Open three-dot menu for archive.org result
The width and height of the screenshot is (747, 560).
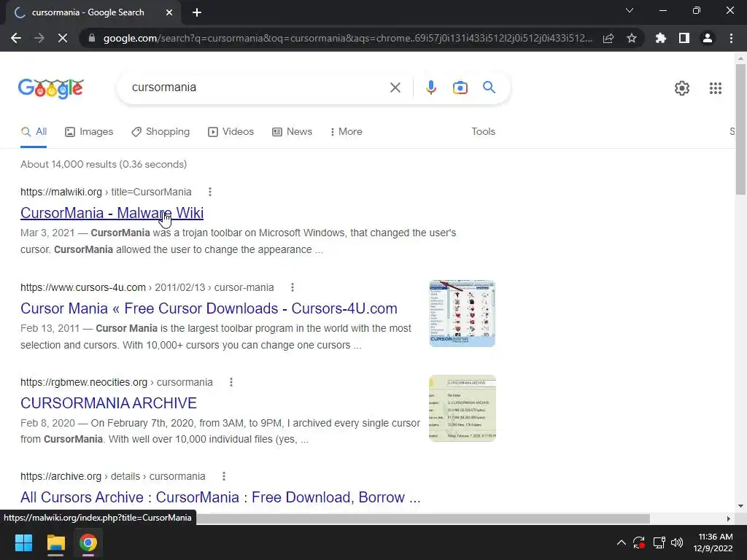224,477
